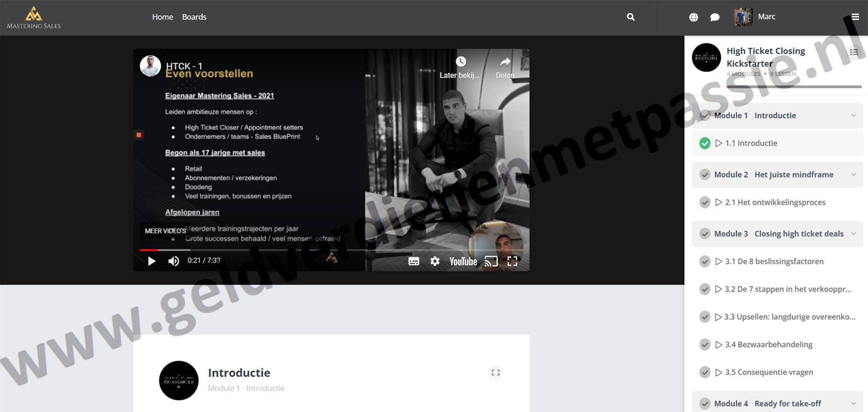Mute the video volume speaker icon
Screen dimensions: 868x412
point(174,261)
